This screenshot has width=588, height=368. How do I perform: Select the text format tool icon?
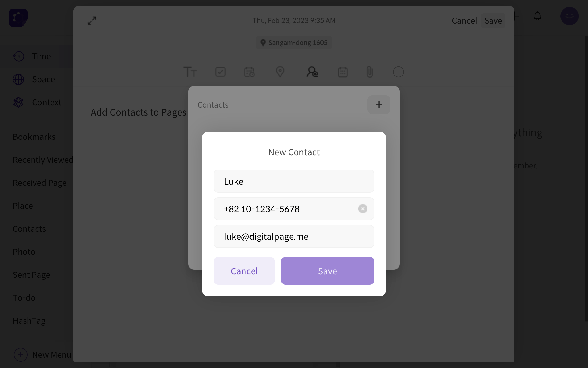click(190, 72)
